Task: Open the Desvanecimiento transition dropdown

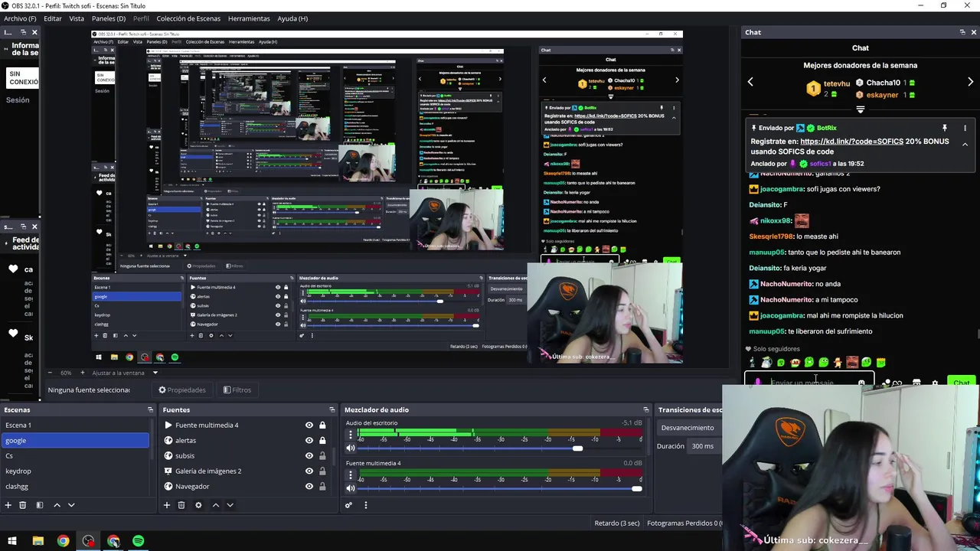Action: pyautogui.click(x=690, y=428)
